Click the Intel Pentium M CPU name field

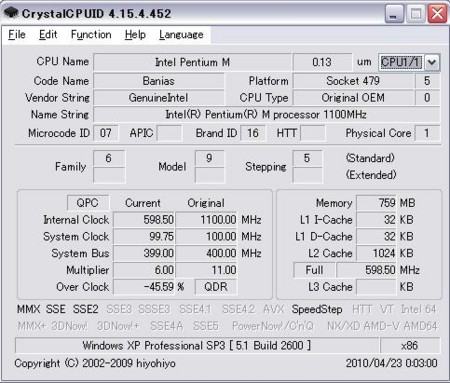tap(192, 62)
